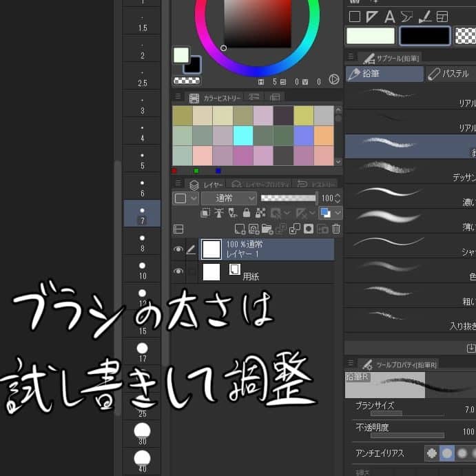
Task: Click the lighthouse reference layer icon
Action: (x=218, y=214)
